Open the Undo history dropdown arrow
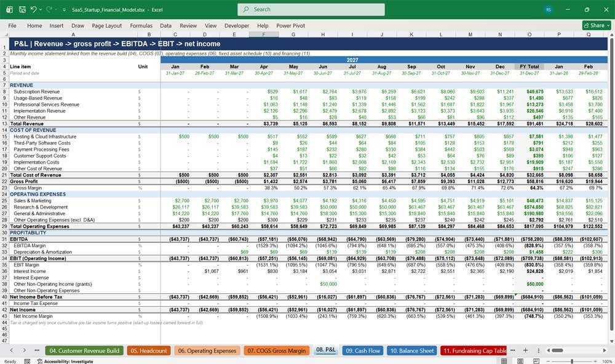Image resolution: width=615 pixels, height=364 pixels. (x=41, y=9)
